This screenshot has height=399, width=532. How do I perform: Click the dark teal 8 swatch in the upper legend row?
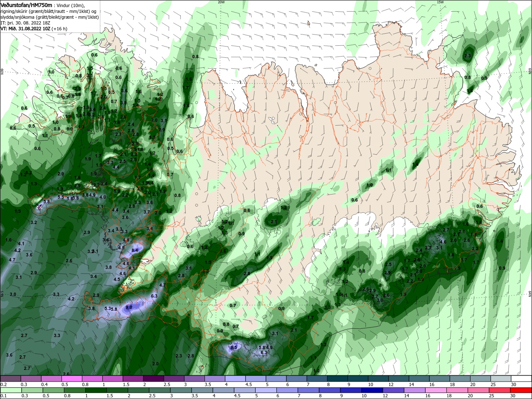pos(337,378)
